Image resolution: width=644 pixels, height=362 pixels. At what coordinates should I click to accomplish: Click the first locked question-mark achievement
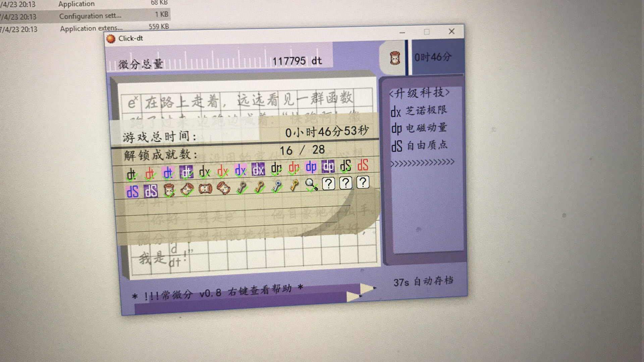(x=328, y=184)
